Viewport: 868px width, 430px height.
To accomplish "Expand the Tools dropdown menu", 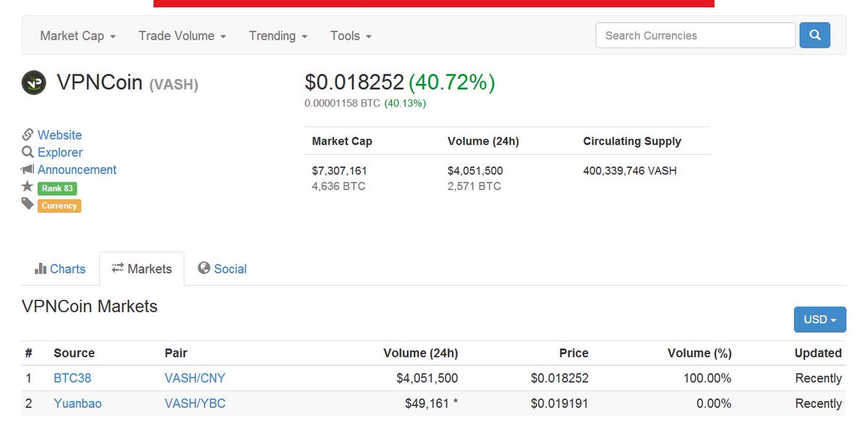I will (x=351, y=35).
